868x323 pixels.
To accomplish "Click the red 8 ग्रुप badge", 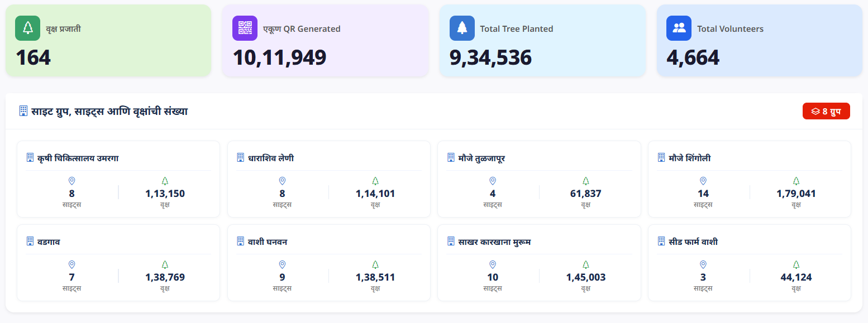I will (826, 111).
